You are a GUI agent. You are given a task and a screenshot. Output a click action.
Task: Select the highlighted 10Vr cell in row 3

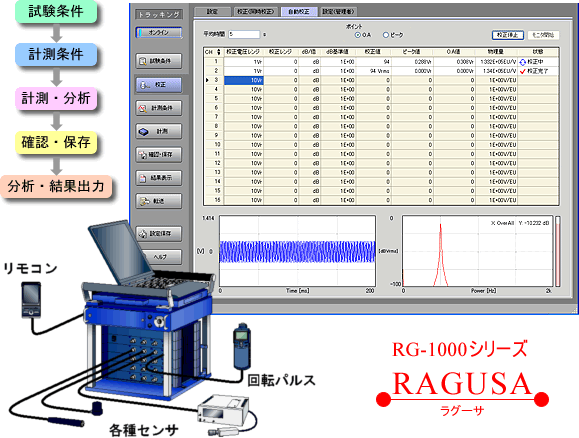[x=244, y=80]
